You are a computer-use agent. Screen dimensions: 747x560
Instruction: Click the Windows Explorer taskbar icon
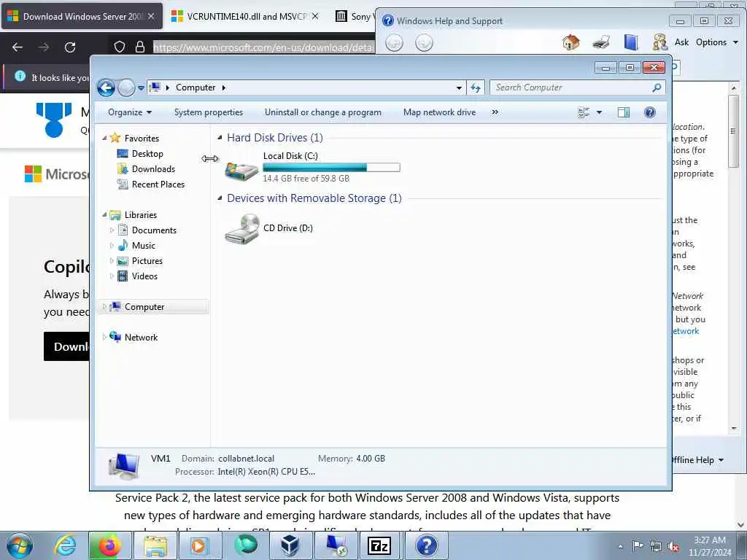[x=155, y=545]
